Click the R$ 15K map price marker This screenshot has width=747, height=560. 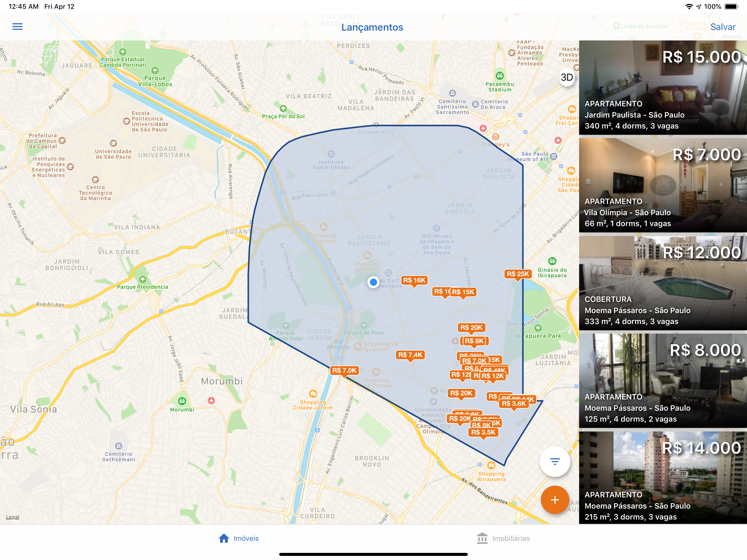[x=463, y=292]
